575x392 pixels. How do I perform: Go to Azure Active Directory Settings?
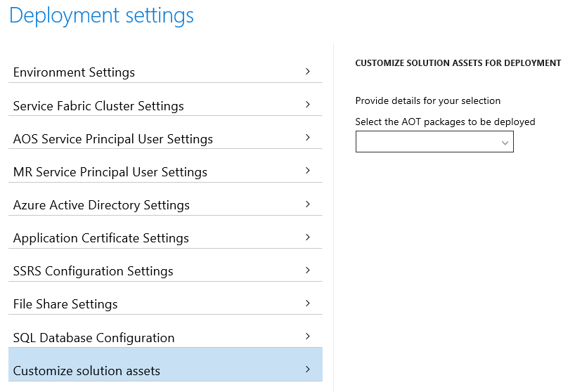[x=165, y=204]
